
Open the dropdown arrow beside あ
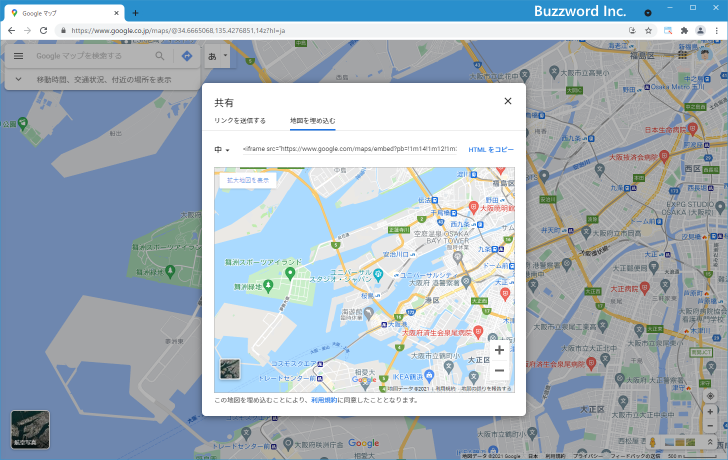point(225,55)
